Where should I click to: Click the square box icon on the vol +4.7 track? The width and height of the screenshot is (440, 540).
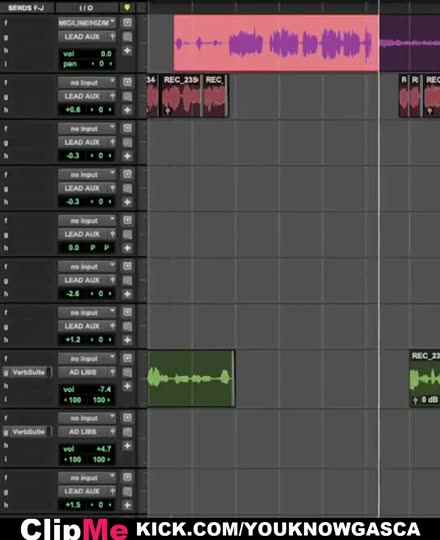(x=127, y=418)
